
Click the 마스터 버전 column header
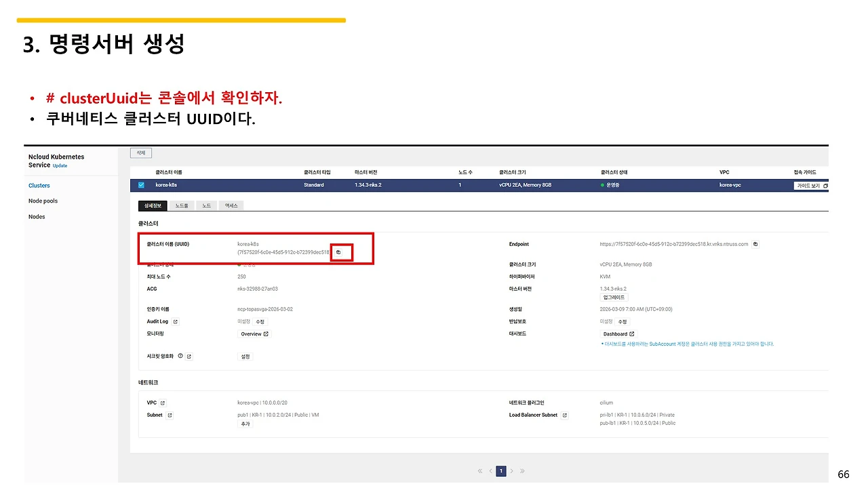point(366,172)
